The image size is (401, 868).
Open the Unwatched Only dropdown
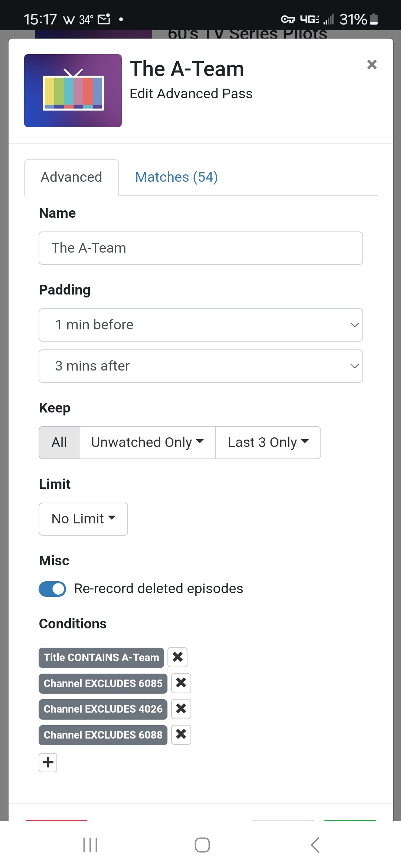[147, 443]
